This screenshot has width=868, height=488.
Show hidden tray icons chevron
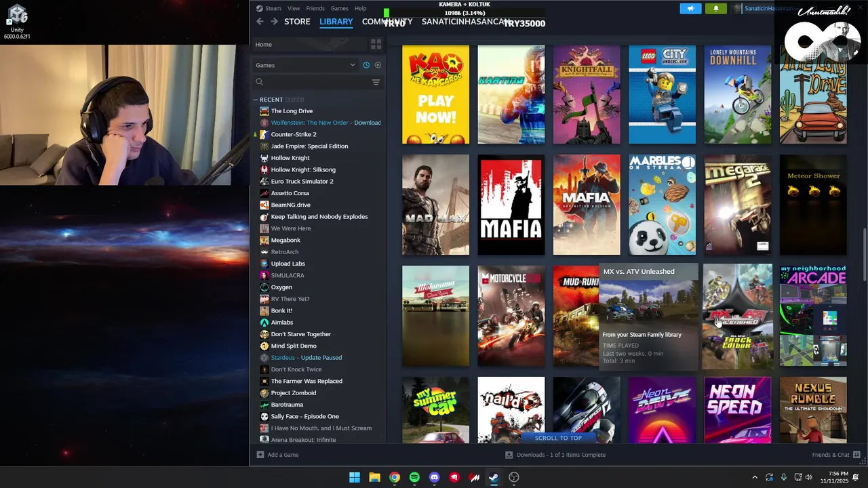pyautogui.click(x=755, y=477)
